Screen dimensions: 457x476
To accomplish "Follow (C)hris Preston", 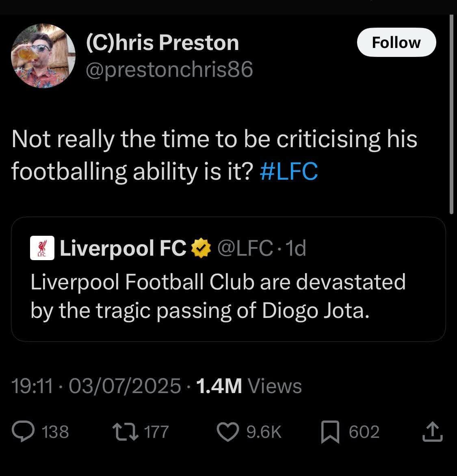I will pos(396,43).
